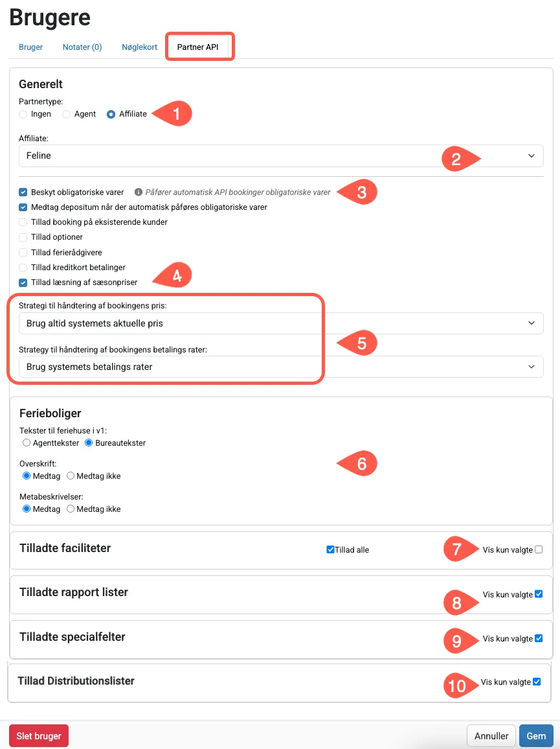
Task: Check Vis kun valgte for Tilladte faciliteter
Action: [538, 549]
